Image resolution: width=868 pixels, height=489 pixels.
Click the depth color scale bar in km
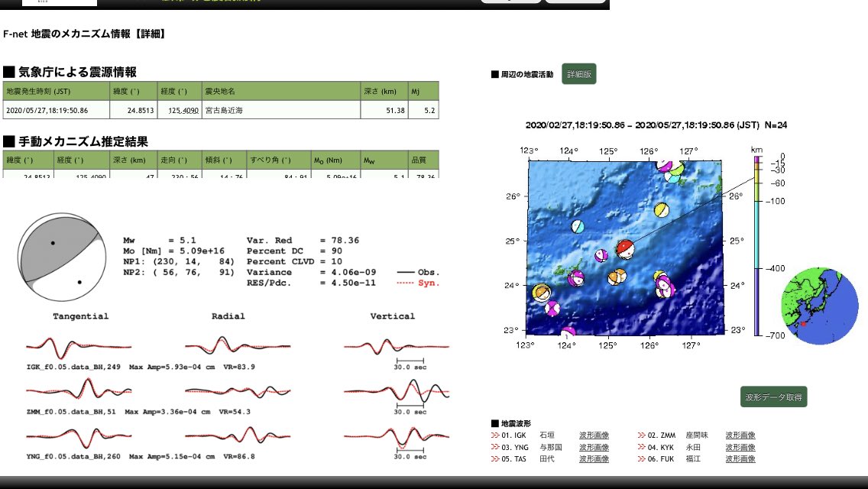757,246
